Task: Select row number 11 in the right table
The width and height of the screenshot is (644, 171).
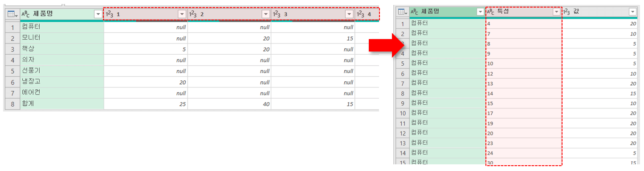Action: click(402, 123)
